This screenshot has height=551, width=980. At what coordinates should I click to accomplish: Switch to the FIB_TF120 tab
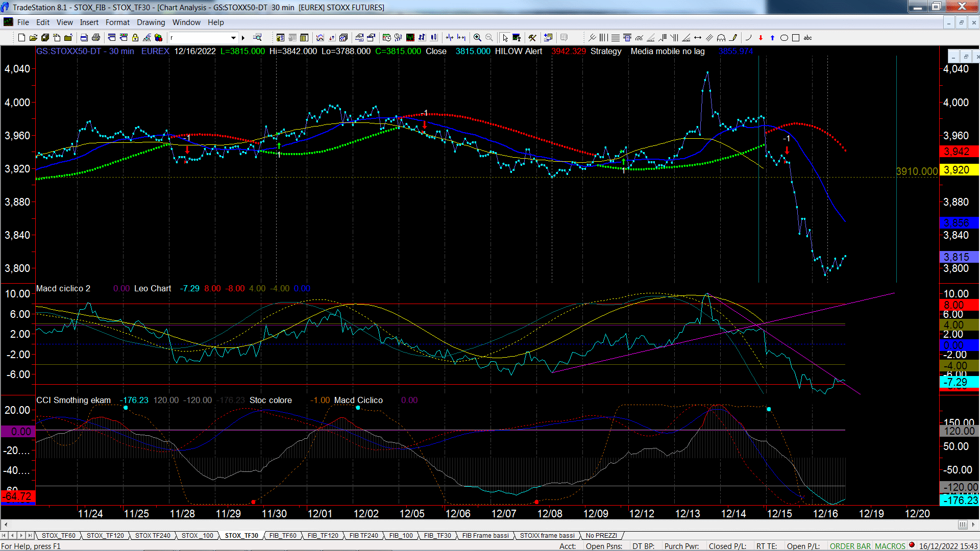pos(323,536)
